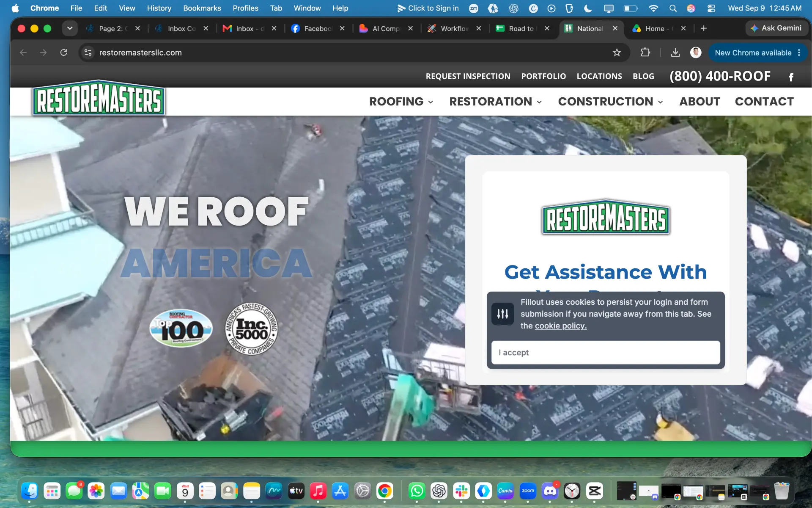The height and width of the screenshot is (508, 812).
Task: Bookmark this page with the star icon
Action: point(617,52)
